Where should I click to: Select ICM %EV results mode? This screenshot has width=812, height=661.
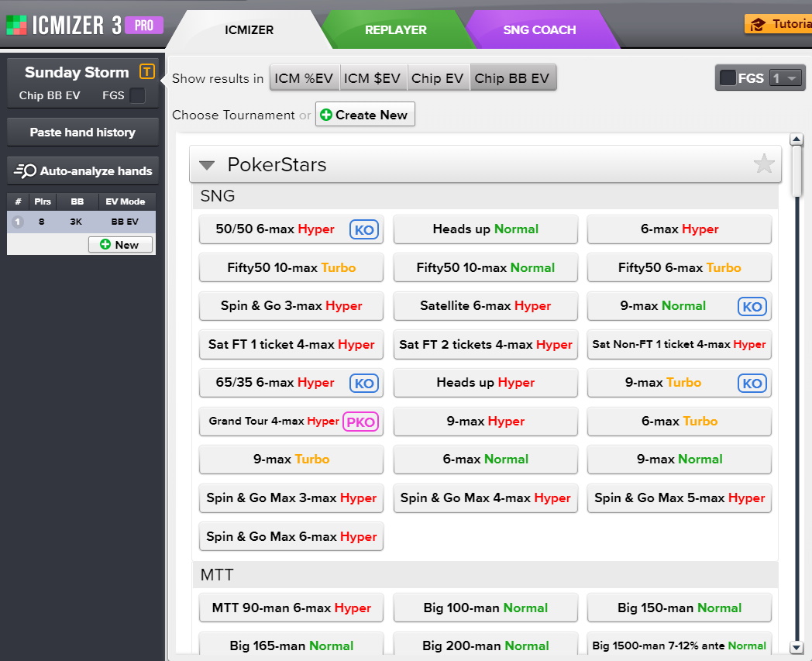(x=304, y=77)
